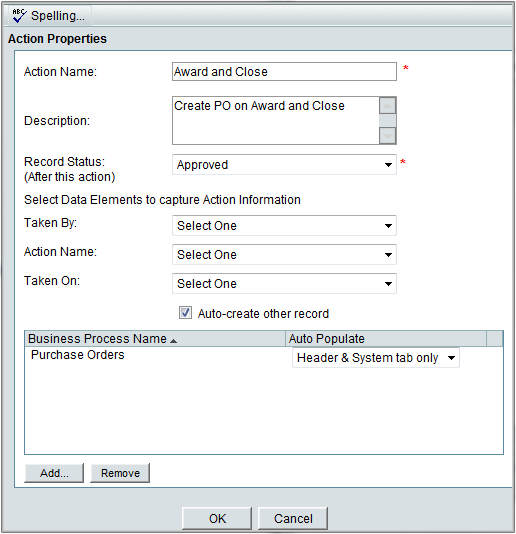Confirm with the OK button
The image size is (516, 534).
tap(217, 518)
